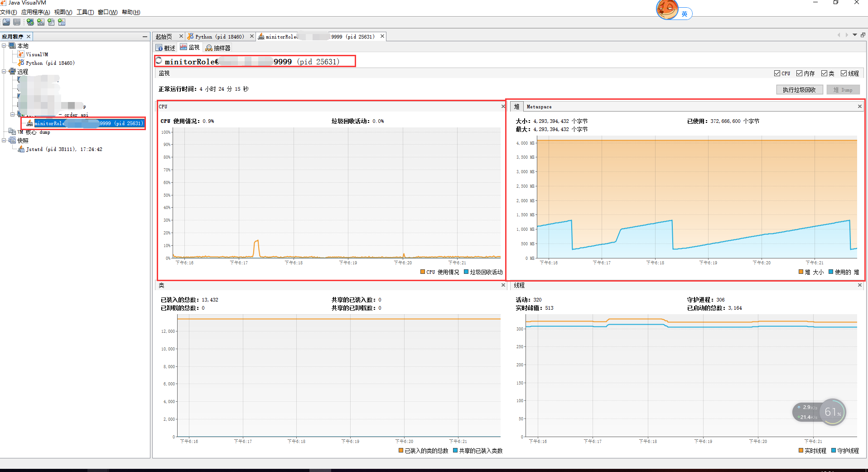Open the 窗口(W) menu
Screen dimensions: 868x472
tap(108, 12)
